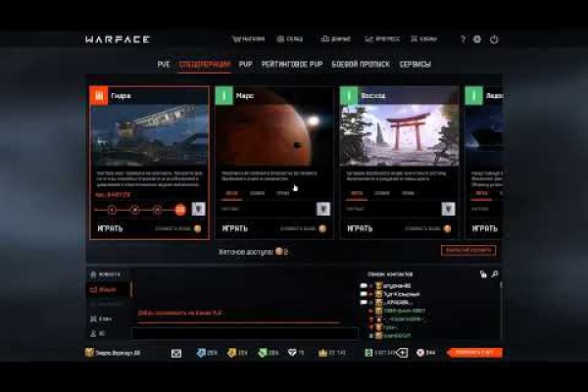Click the reward badge icon on Гидра card
Viewport: 588px width, 392px height.
(198, 209)
